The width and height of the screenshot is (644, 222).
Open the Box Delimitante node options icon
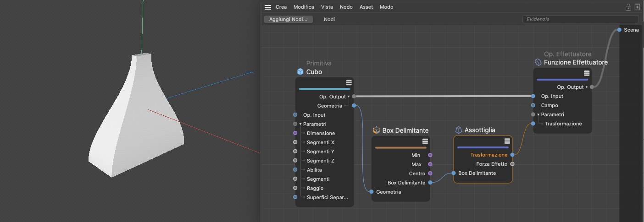(x=425, y=141)
